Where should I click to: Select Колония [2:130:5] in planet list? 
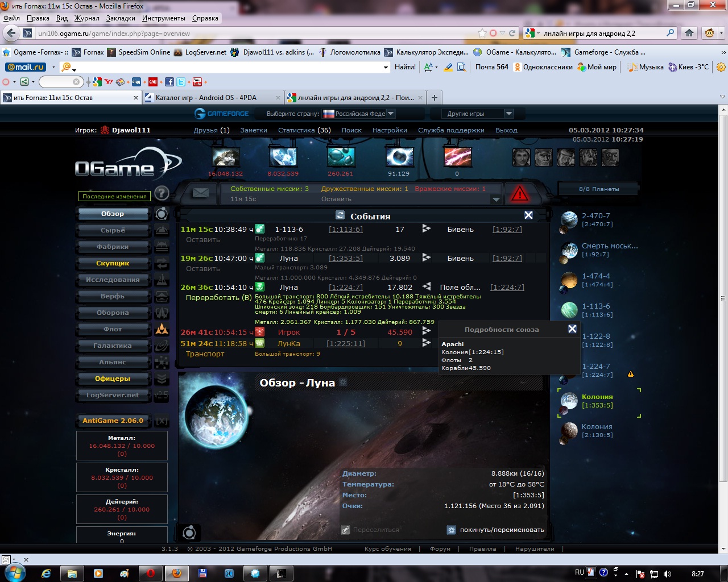(x=597, y=431)
